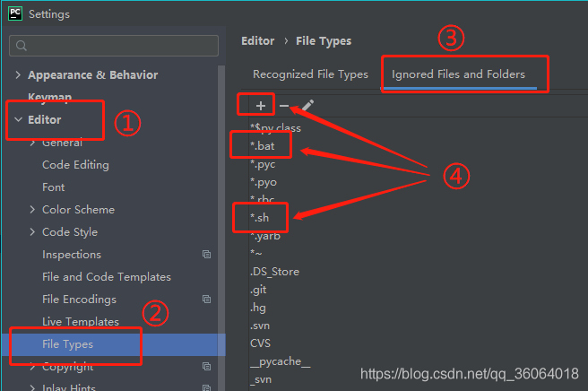Click the Editor breadcrumb link
The width and height of the screenshot is (588, 391).
click(260, 41)
